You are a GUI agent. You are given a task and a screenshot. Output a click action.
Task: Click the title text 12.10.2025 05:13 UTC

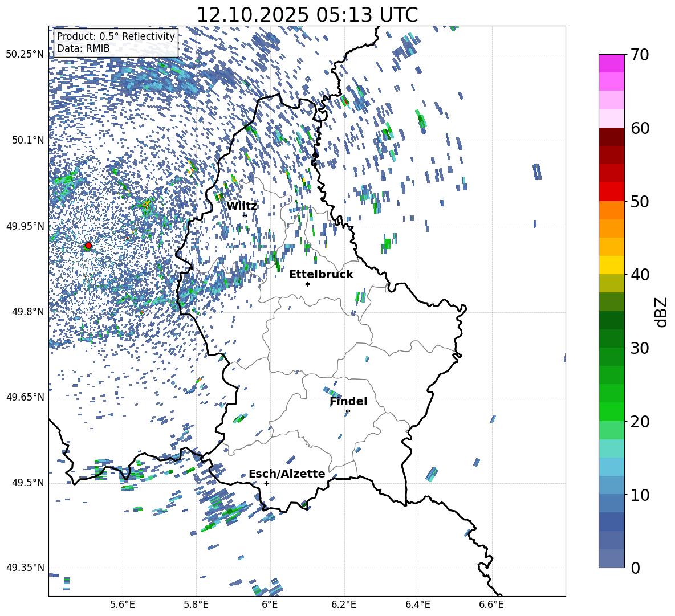(x=307, y=15)
